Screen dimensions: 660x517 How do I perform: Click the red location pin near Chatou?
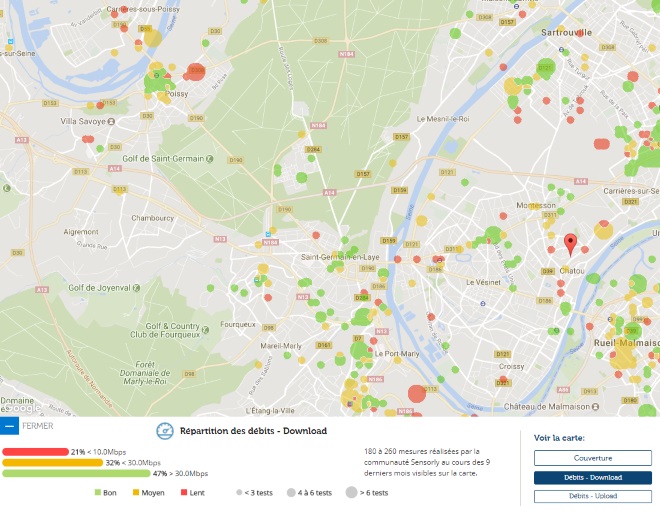[x=570, y=243]
